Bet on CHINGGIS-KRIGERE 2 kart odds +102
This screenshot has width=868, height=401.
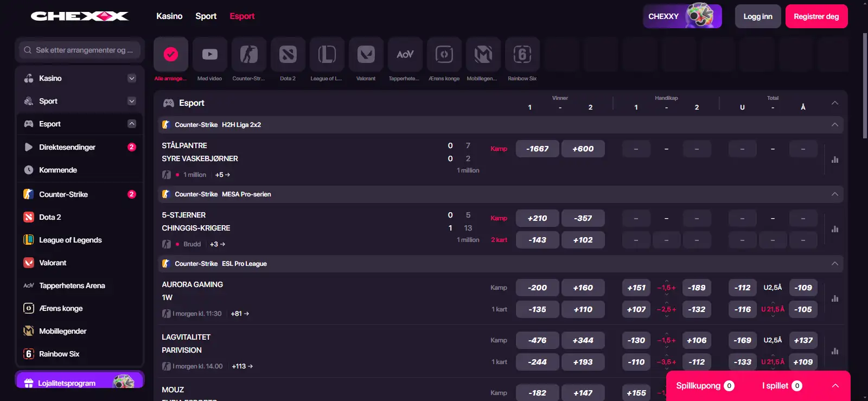tap(583, 240)
